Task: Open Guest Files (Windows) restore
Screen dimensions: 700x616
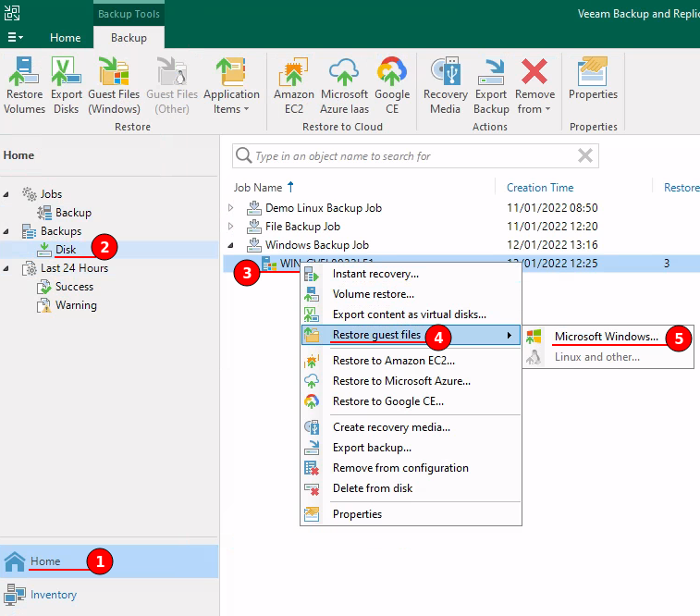Action: [114, 85]
